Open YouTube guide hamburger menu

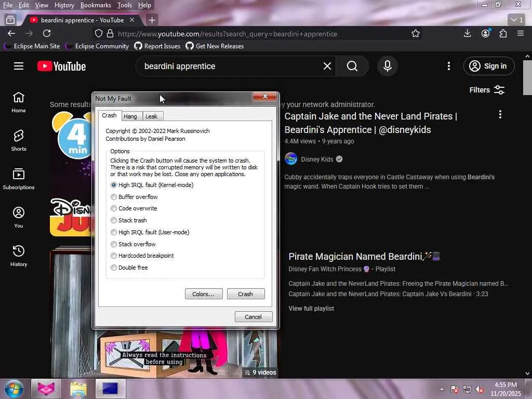coord(19,66)
